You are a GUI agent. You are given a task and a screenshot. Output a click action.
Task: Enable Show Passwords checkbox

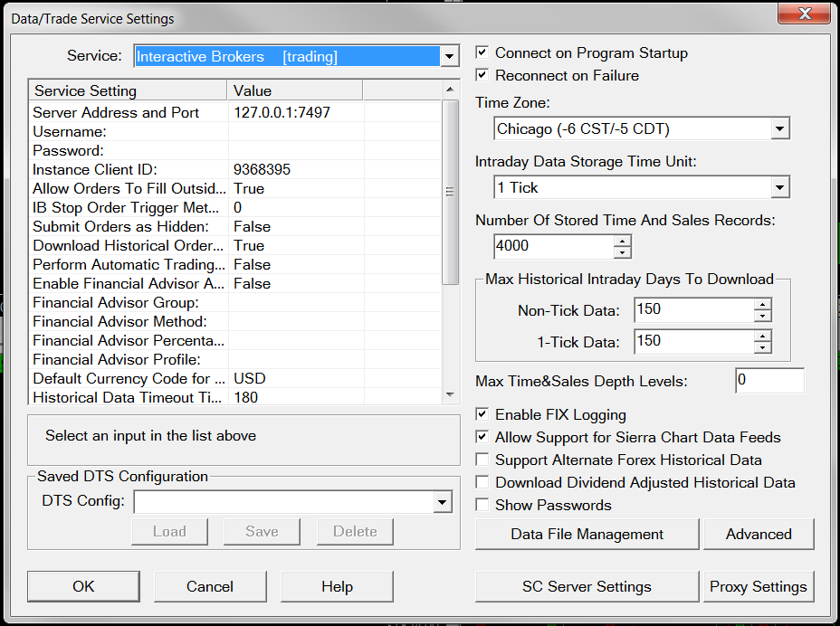click(x=482, y=505)
